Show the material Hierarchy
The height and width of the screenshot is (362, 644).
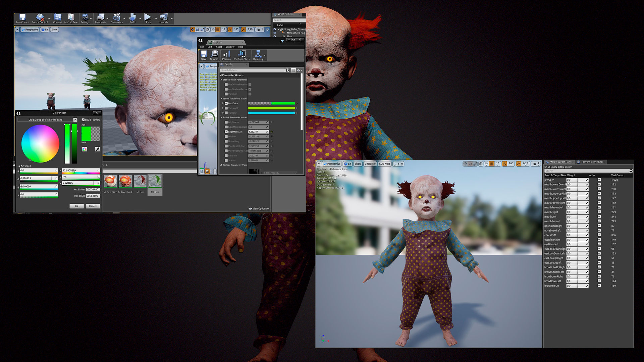coord(258,55)
